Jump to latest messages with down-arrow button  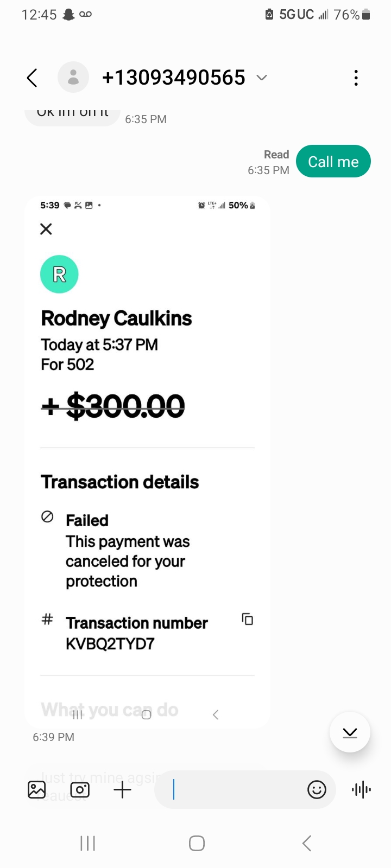coord(350,732)
